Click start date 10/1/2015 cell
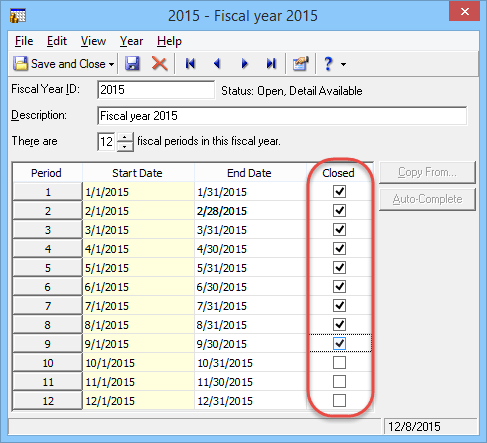 pyautogui.click(x=138, y=363)
